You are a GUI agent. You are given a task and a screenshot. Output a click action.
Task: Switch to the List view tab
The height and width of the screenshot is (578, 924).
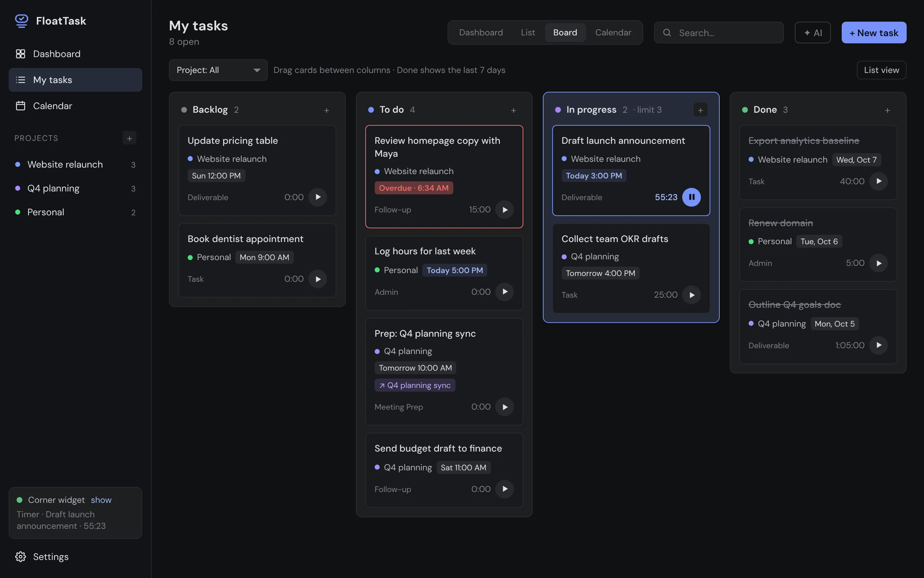[528, 33]
